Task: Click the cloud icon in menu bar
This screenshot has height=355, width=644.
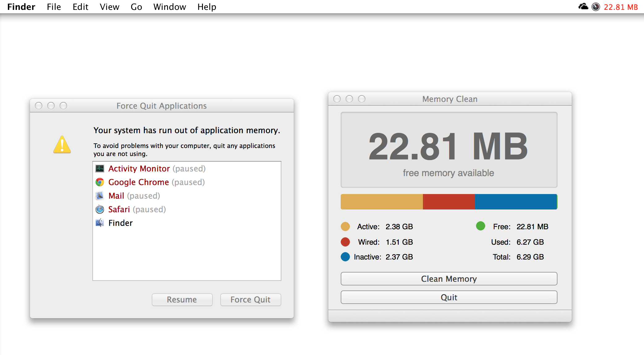Action: [x=583, y=7]
